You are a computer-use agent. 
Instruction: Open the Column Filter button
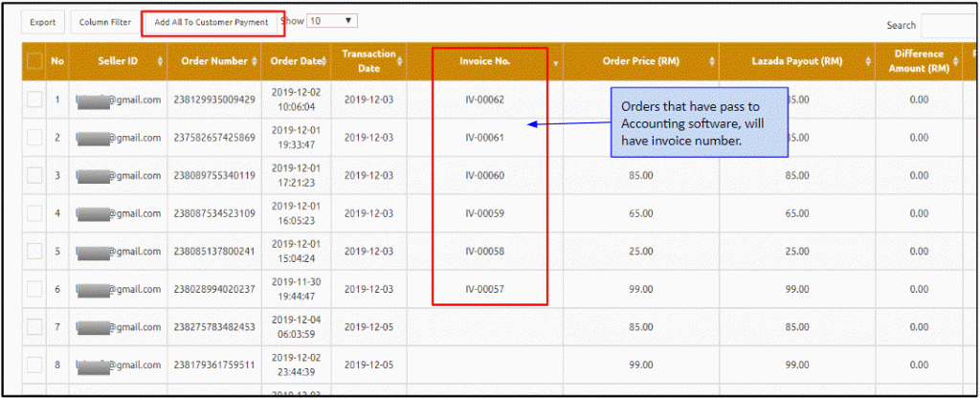click(x=105, y=23)
